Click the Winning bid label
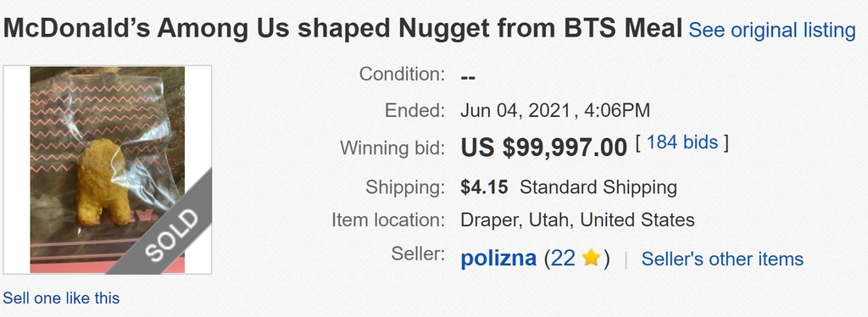Viewport: 868px width, 317px height. pos(392,147)
